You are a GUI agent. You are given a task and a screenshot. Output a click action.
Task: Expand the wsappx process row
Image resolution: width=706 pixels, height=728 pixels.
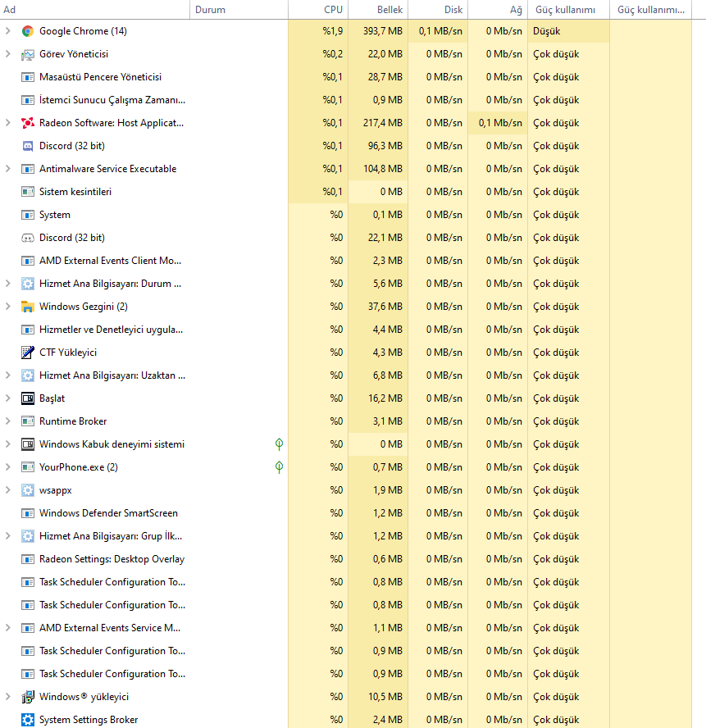tap(8, 490)
